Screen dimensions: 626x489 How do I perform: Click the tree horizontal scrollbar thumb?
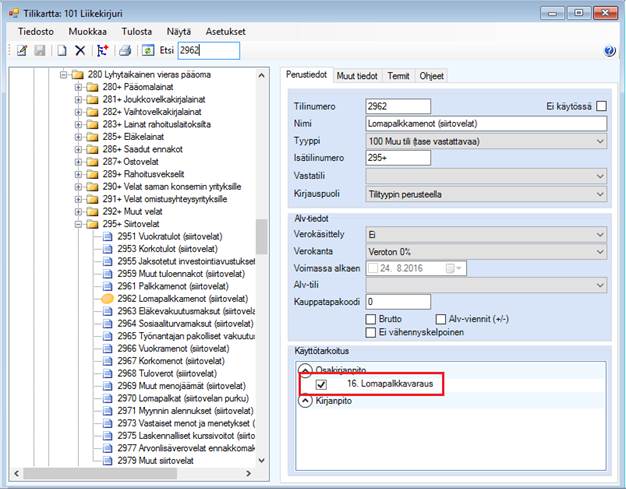[100, 473]
